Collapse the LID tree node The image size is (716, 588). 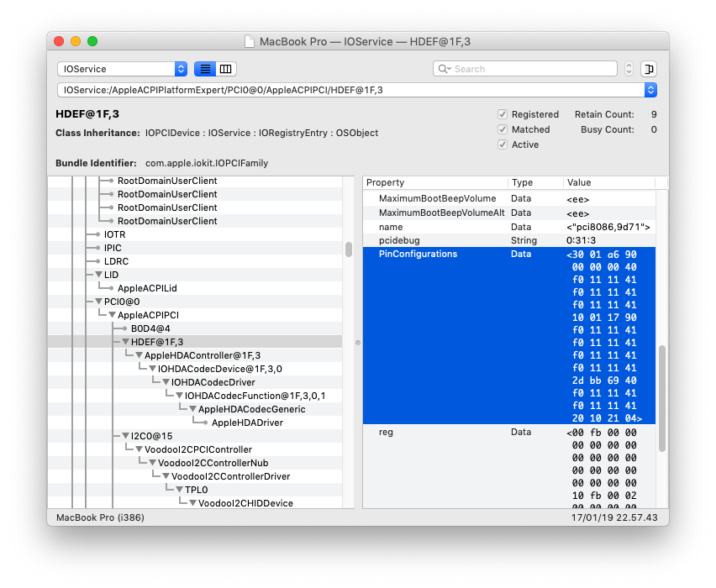98,275
